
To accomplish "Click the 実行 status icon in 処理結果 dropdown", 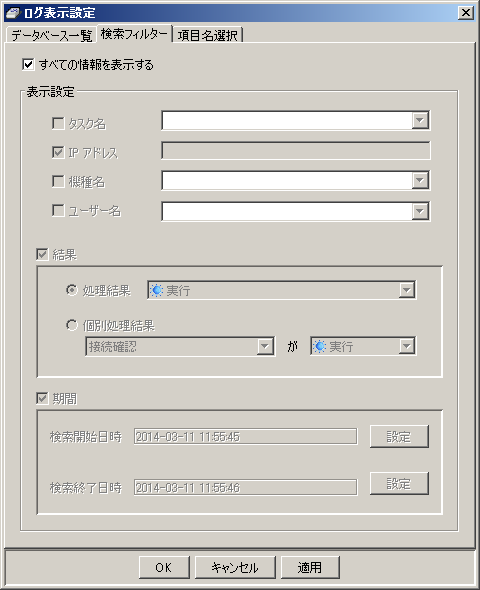I will (156, 290).
